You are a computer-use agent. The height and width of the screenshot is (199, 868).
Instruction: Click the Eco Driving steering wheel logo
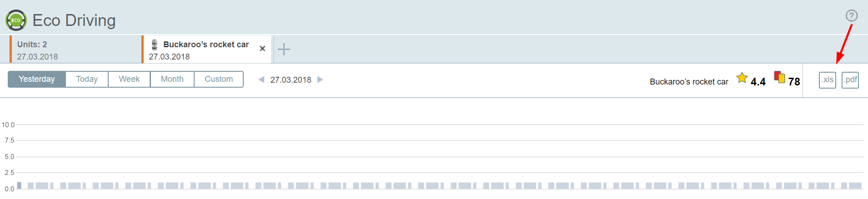pyautogui.click(x=16, y=20)
